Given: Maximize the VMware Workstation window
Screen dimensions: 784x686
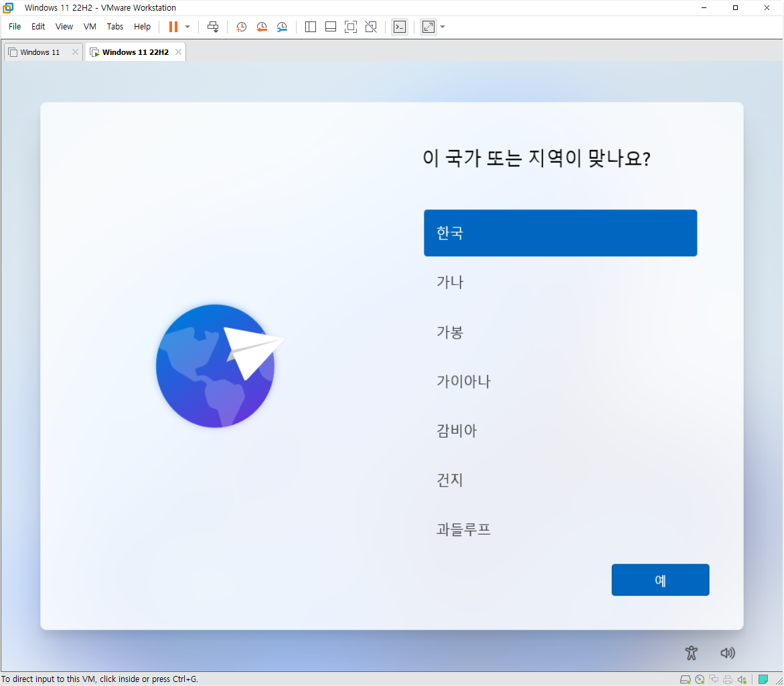Looking at the screenshot, I should click(x=736, y=7).
